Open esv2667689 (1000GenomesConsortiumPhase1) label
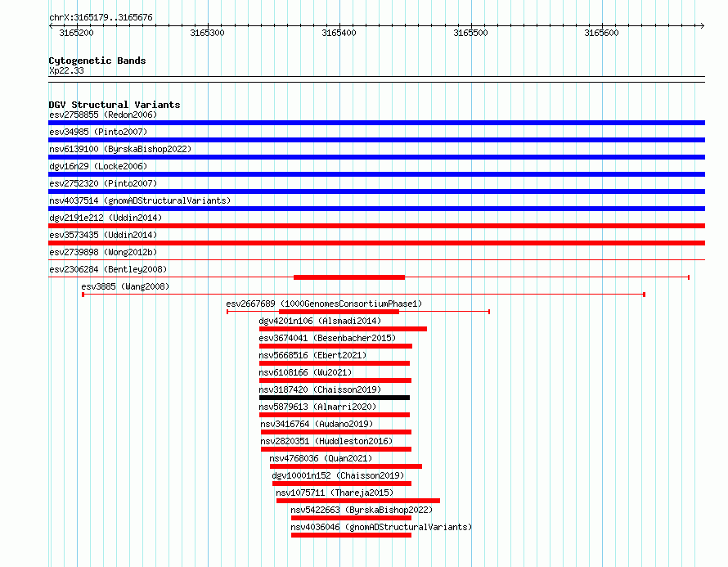Image resolution: width=728 pixels, height=567 pixels. click(x=324, y=304)
